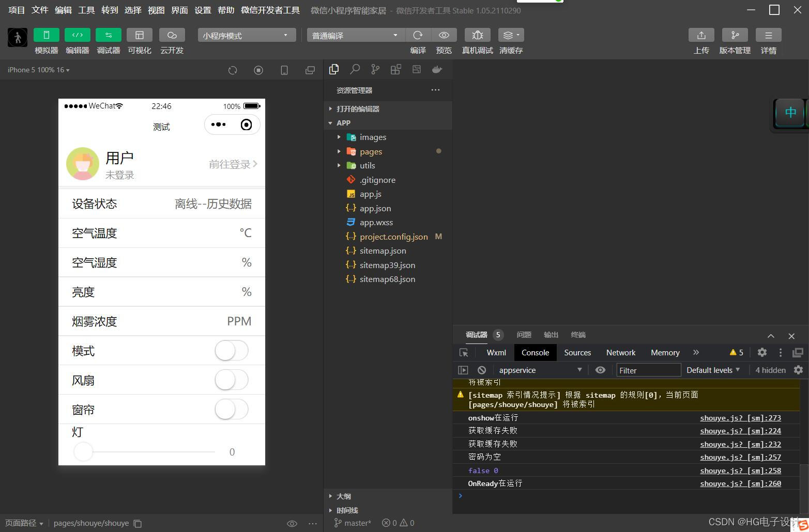Open the Explorer files icon in editor sidebar
Image resolution: width=809 pixels, height=532 pixels.
pos(334,69)
